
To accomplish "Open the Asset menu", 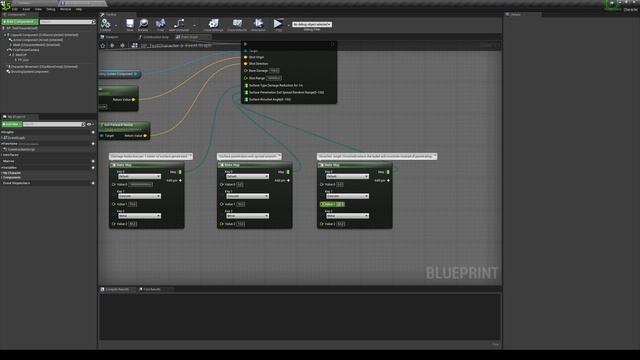I will click(26, 9).
